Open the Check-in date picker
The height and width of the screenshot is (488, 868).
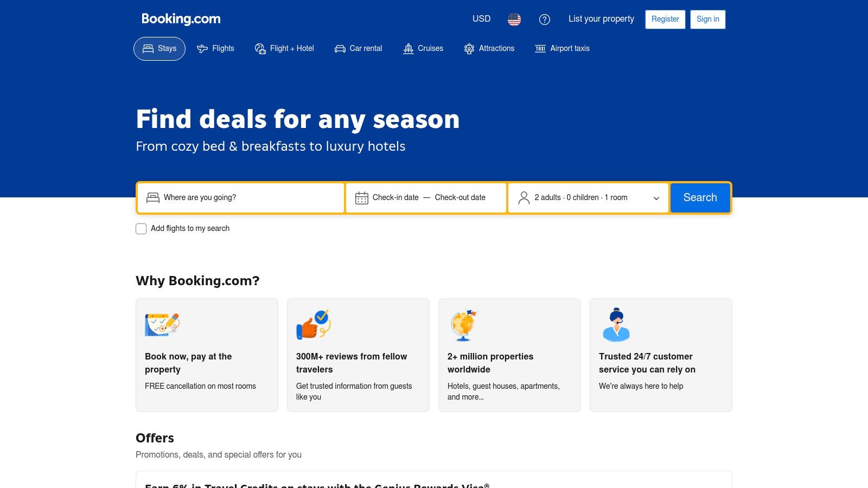tap(395, 198)
